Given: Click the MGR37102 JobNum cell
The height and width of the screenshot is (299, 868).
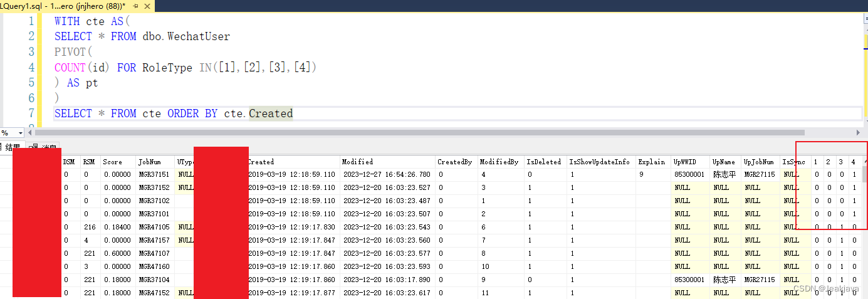Looking at the screenshot, I should coord(155,201).
